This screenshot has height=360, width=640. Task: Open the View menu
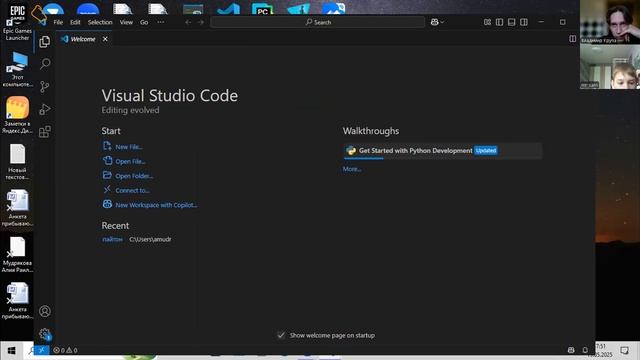[x=126, y=22]
